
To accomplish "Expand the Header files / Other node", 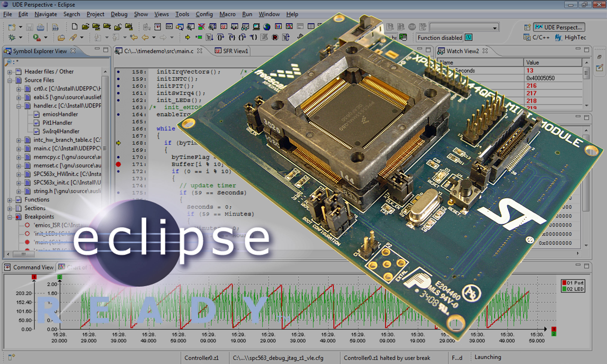I will tap(9, 72).
